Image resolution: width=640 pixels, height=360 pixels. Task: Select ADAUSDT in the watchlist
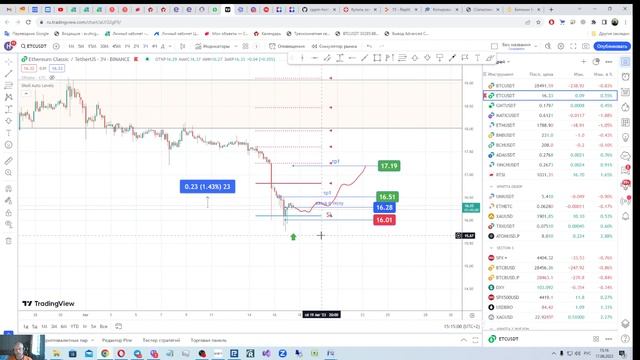[x=550, y=155]
